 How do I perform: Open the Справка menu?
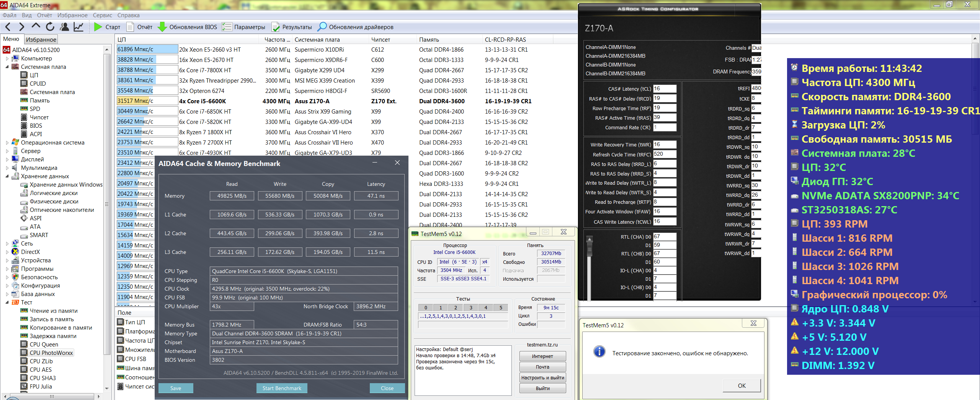pyautogui.click(x=128, y=15)
